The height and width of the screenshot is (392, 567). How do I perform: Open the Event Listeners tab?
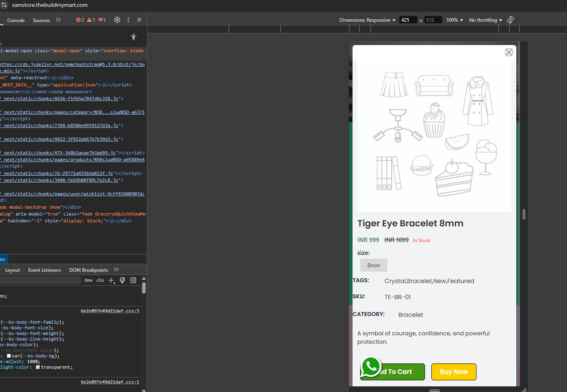[44, 270]
